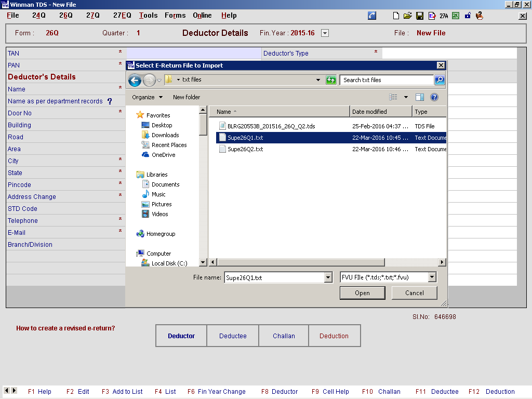Click the Excel export toolbar icon

pos(456,16)
